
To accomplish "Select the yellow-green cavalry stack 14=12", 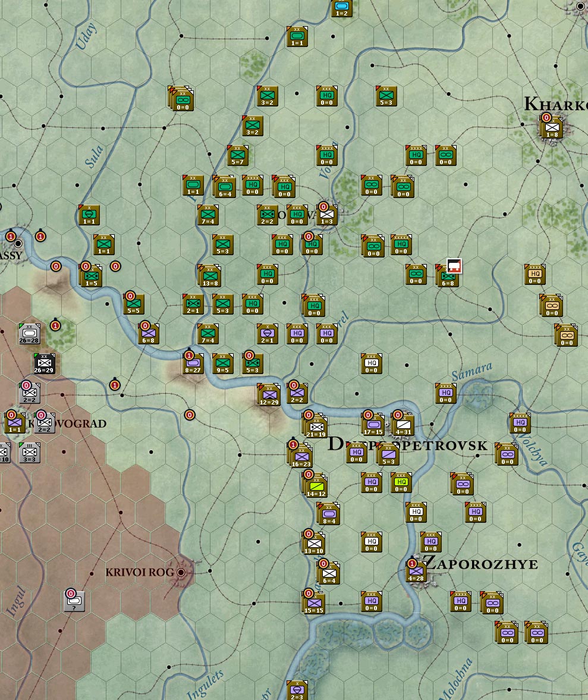I will tap(316, 486).
